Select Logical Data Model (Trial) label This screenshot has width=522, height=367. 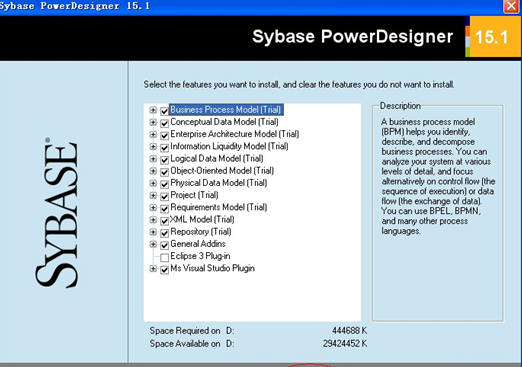point(217,158)
